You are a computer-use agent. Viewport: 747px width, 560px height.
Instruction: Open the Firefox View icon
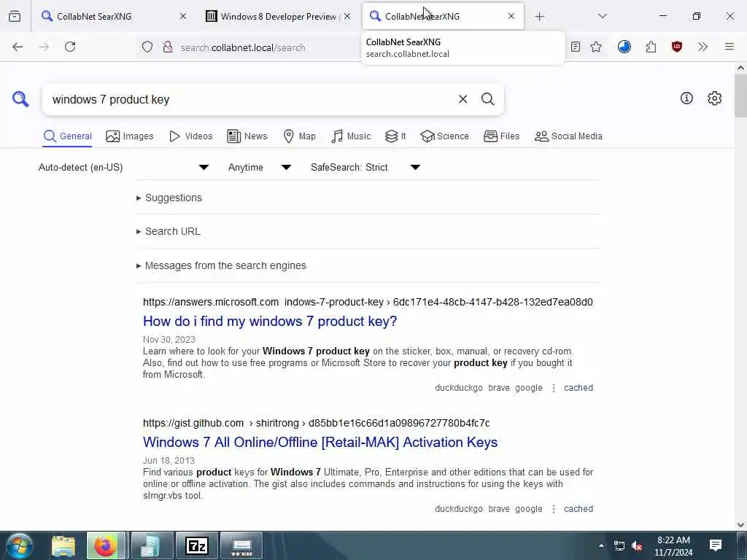pyautogui.click(x=15, y=16)
